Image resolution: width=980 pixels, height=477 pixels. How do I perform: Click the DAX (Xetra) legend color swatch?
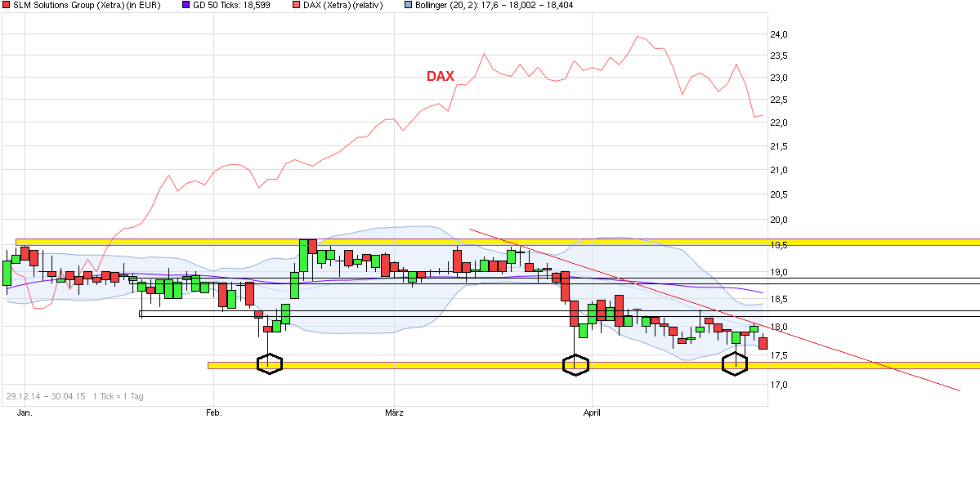coord(294,5)
